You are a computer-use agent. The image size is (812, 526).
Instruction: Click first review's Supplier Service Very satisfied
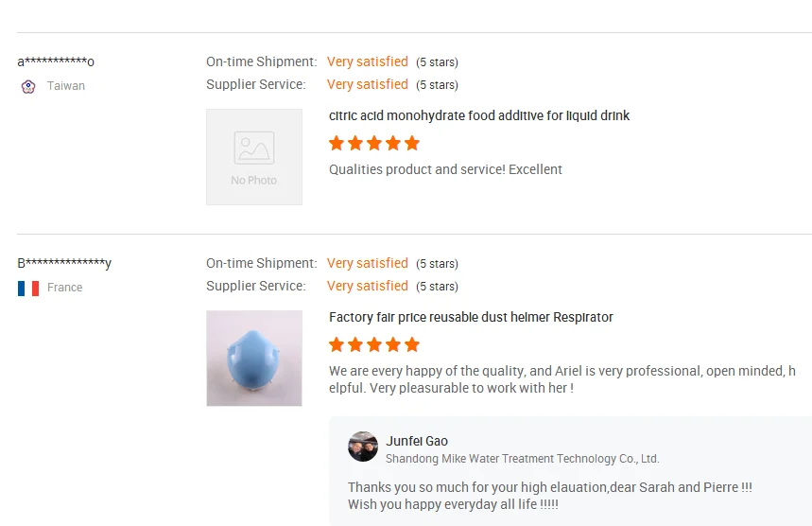[368, 84]
